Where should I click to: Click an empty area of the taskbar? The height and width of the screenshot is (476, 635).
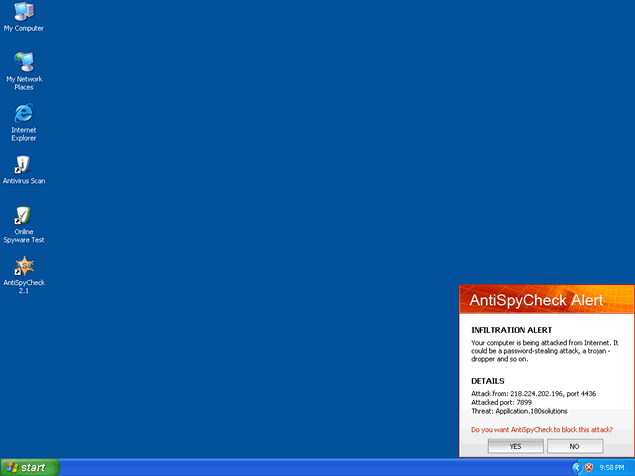(300, 467)
